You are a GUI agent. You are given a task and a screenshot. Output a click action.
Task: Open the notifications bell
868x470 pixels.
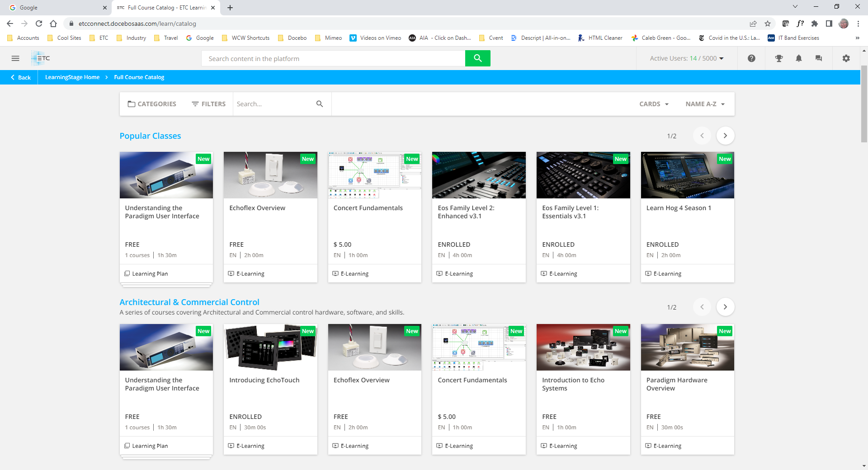799,58
